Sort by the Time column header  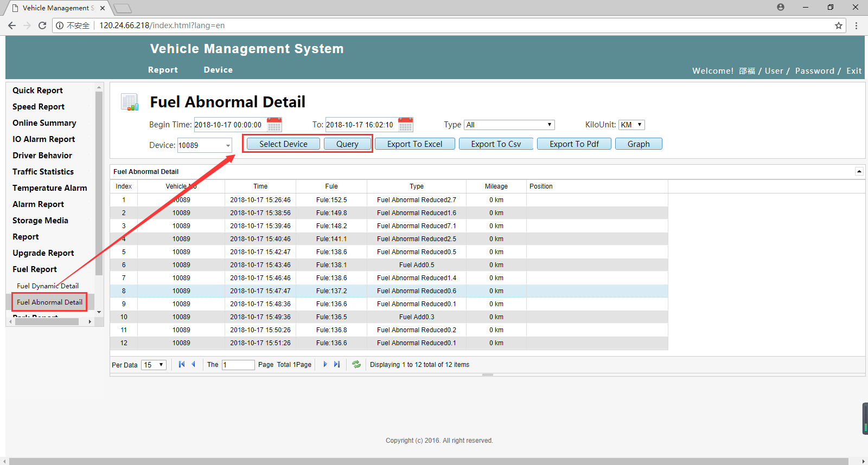(260, 186)
